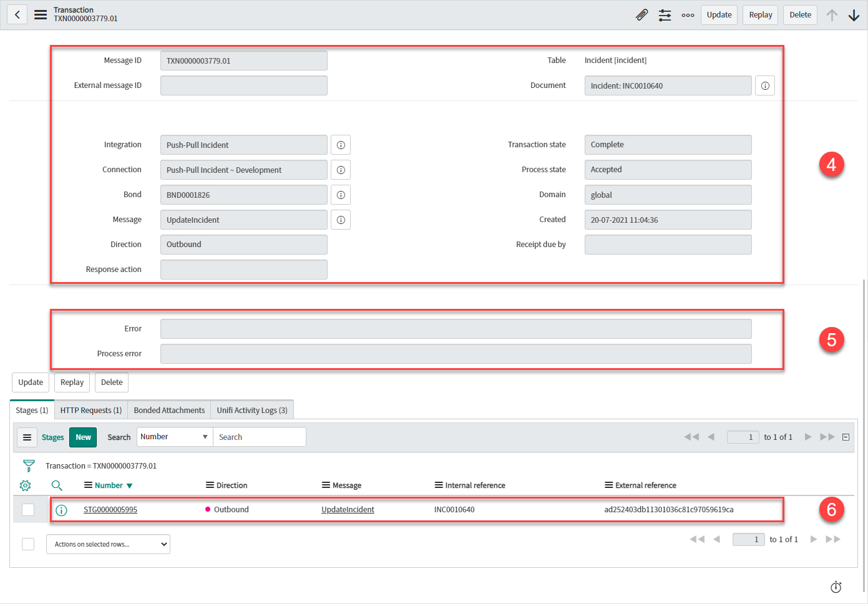Switch to the HTTP Requests tab
Viewport: 868px width, 604px height.
pyautogui.click(x=91, y=410)
